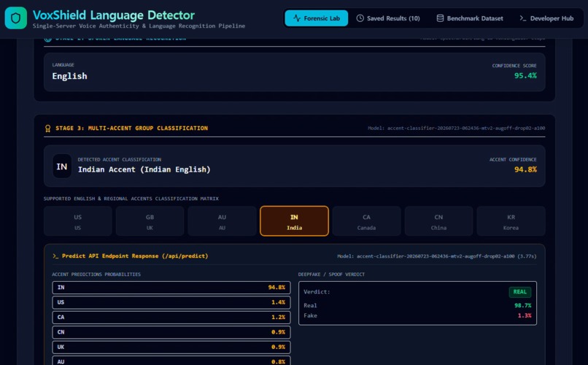588x365 pixels.
Task: Click the VoxShield Language Detector title
Action: pos(114,15)
